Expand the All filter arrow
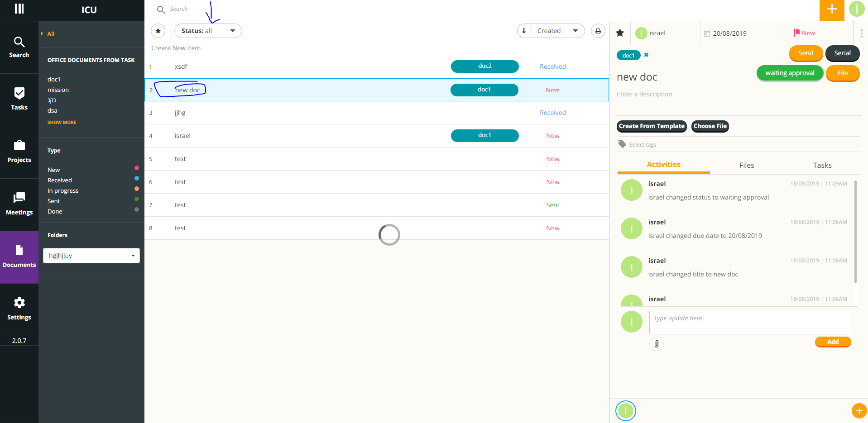The width and height of the screenshot is (868, 423). click(x=42, y=33)
